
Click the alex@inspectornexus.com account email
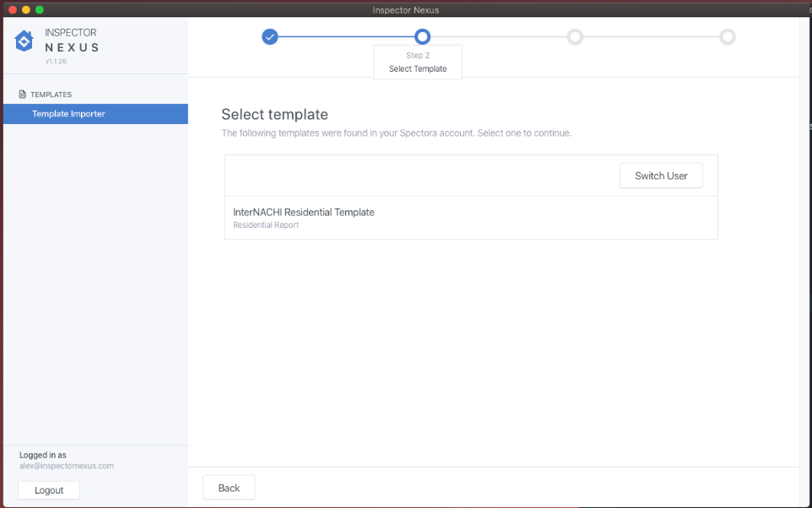coord(67,466)
